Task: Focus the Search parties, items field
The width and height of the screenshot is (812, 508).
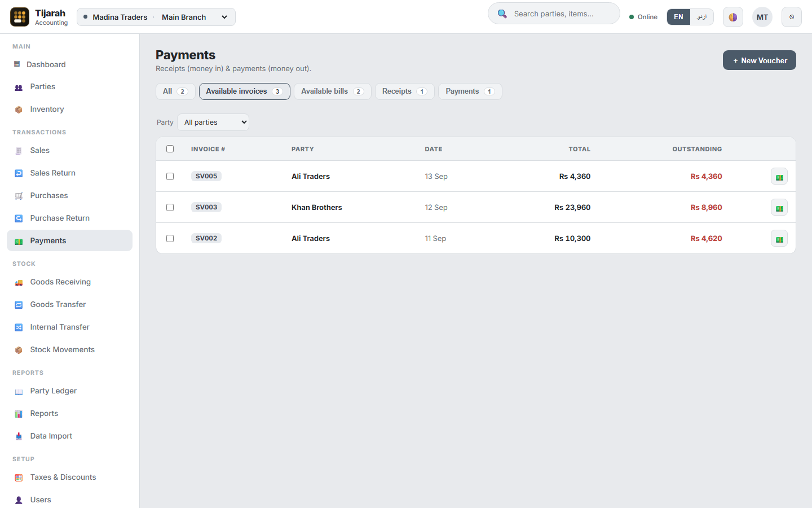Action: [x=554, y=14]
